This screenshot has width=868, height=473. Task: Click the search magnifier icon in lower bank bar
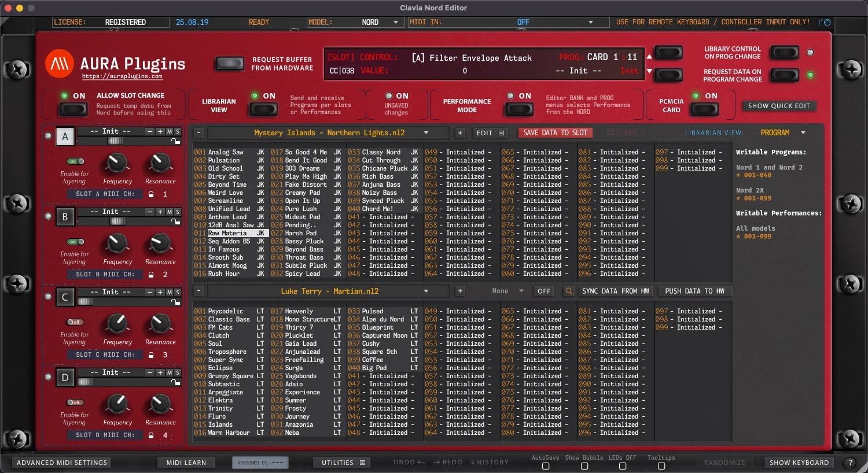pos(569,291)
